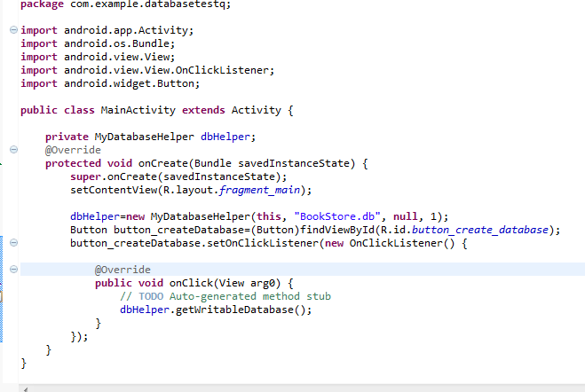The height and width of the screenshot is (392, 585).
Task: Collapse the OnClickListener anonymous class fold
Action: click(13, 243)
